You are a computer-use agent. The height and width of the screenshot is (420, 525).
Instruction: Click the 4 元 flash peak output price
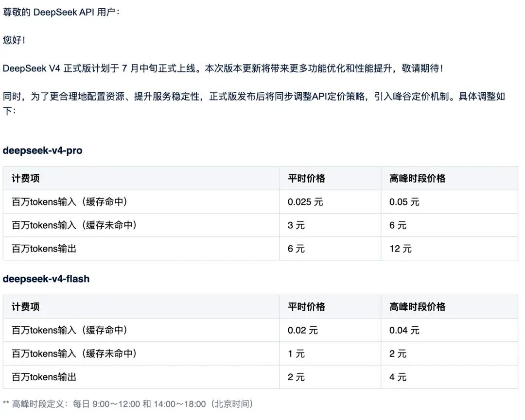pyautogui.click(x=398, y=377)
